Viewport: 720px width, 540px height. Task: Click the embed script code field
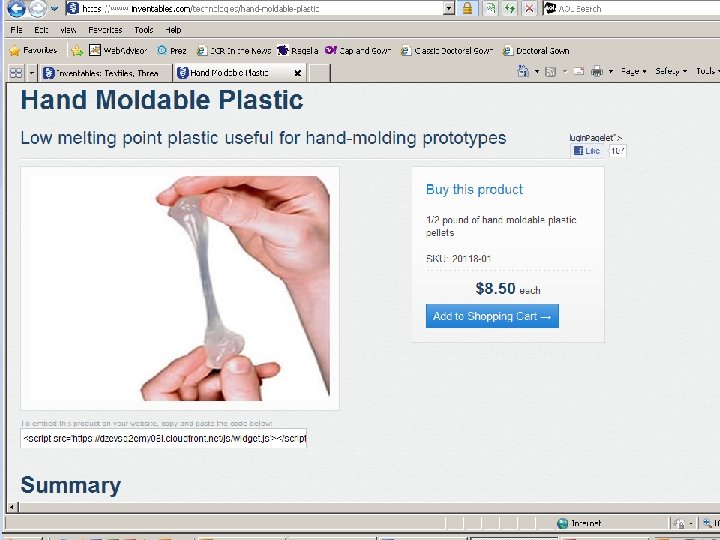(x=163, y=438)
